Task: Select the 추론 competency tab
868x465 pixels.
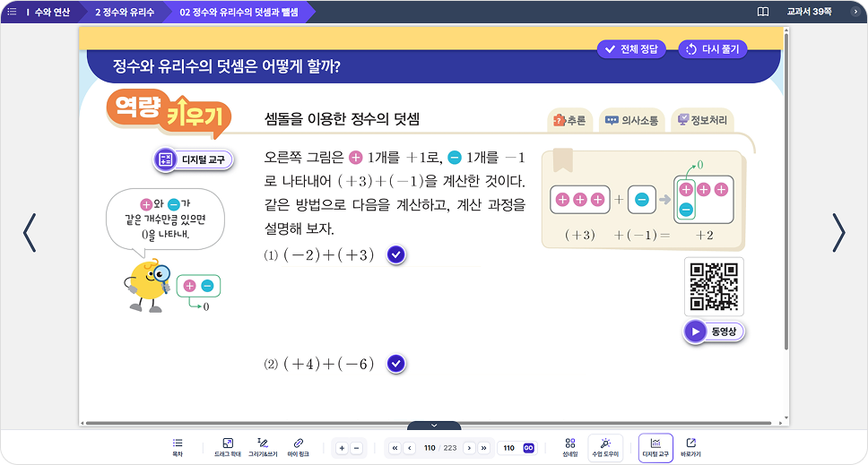Action: 570,120
